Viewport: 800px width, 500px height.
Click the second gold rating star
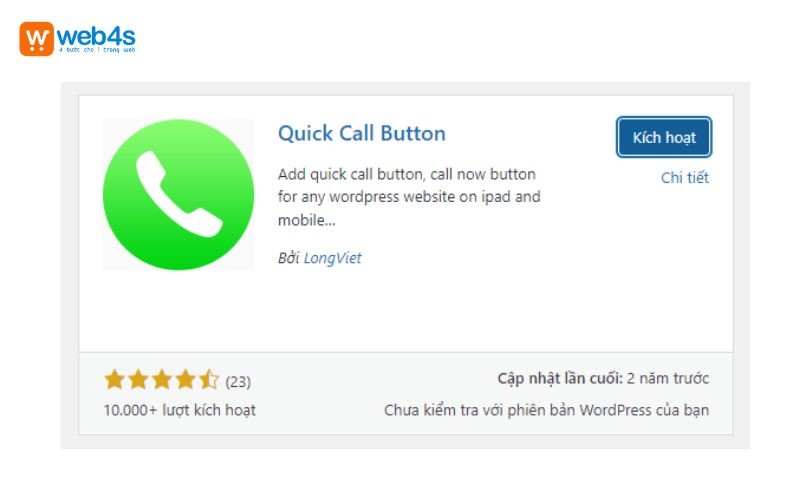[x=138, y=380]
